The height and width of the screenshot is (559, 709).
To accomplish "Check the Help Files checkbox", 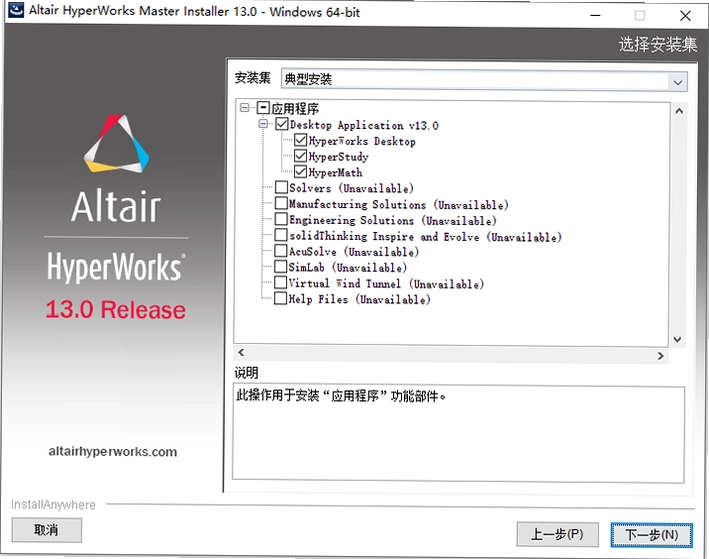I will pos(281,298).
